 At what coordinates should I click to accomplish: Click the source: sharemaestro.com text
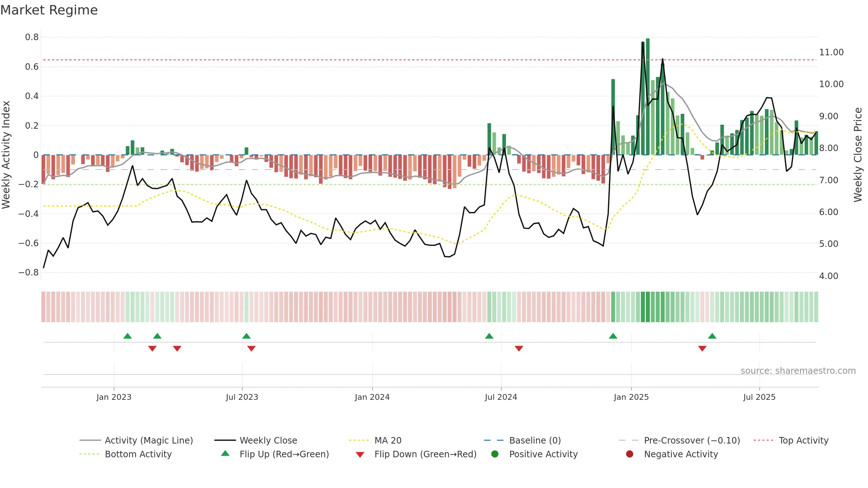click(x=798, y=371)
